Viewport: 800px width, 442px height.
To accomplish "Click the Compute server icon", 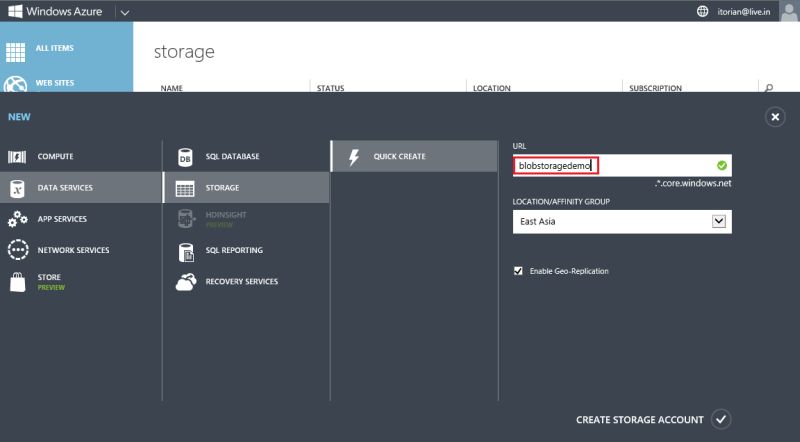I will [17, 157].
